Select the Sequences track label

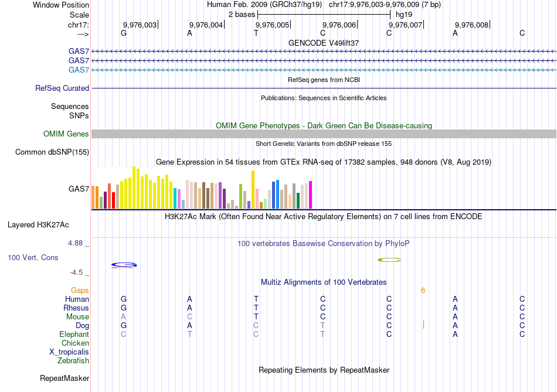tap(70, 106)
